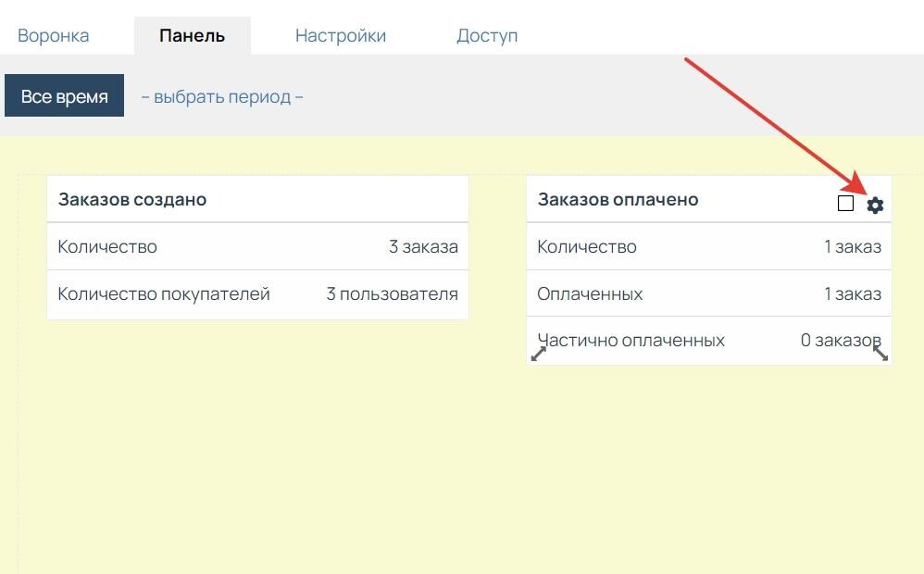Click the Количество покупателей label
Image resolution: width=924 pixels, height=574 pixels.
pyautogui.click(x=164, y=293)
